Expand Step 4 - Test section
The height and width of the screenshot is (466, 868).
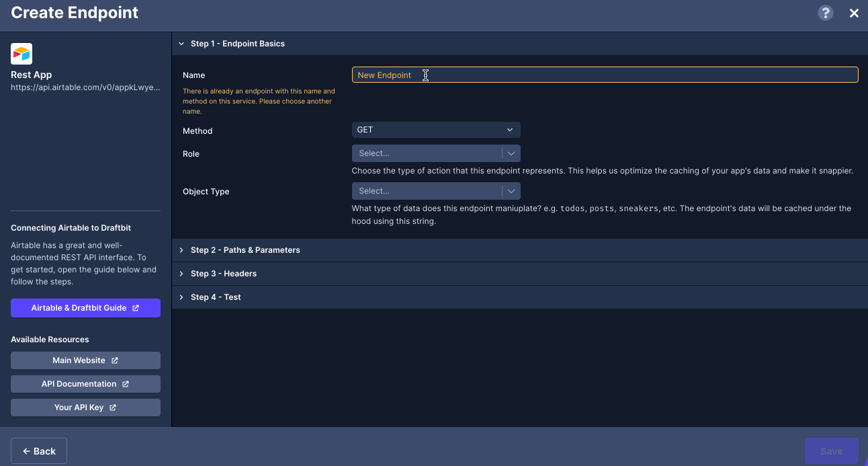tap(520, 297)
